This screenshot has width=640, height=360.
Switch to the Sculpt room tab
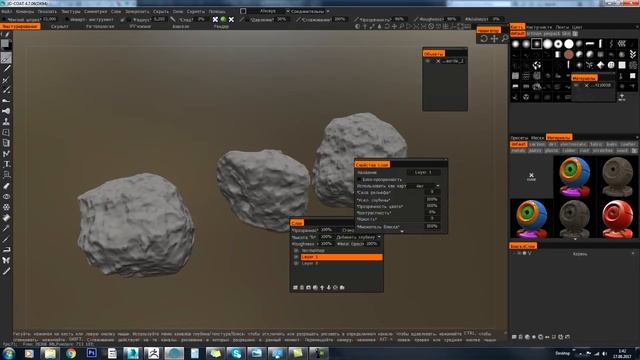(x=60, y=27)
